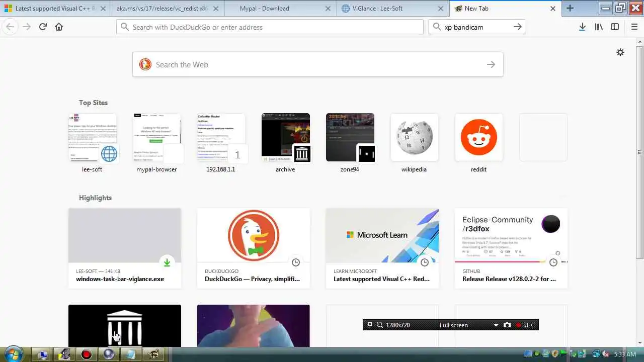The image size is (644, 362).
Task: Click the taskbar clock 5:33 AM
Action: 624,354
